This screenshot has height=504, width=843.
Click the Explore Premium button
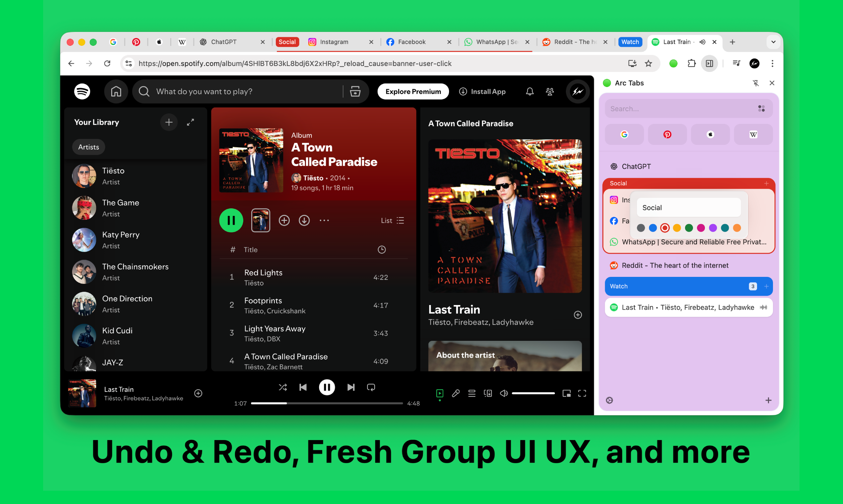pyautogui.click(x=413, y=92)
